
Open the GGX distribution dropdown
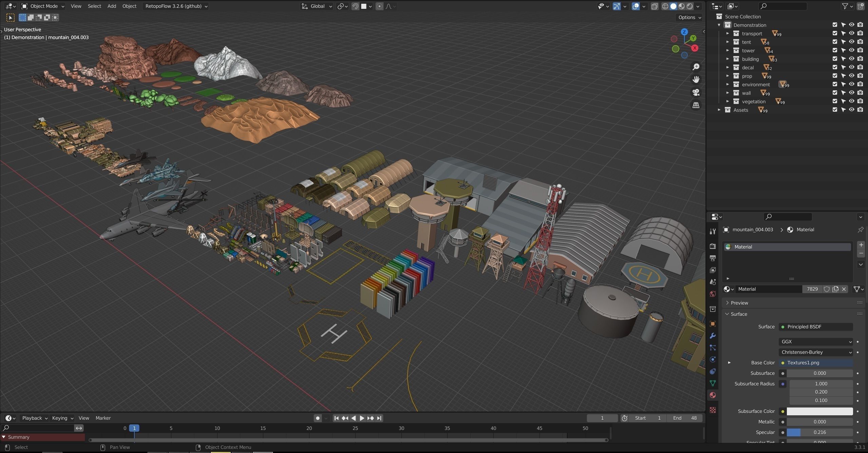click(x=816, y=342)
